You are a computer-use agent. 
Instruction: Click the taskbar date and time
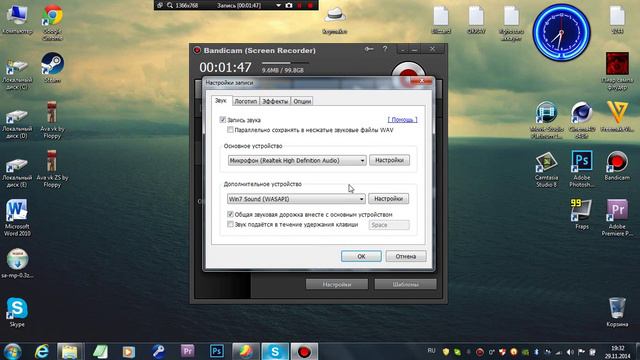(618, 352)
